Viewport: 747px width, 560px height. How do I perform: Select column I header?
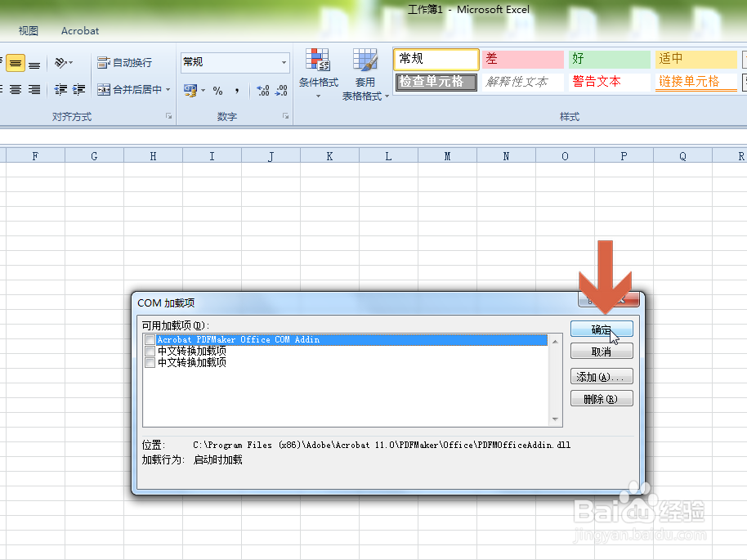tap(212, 156)
